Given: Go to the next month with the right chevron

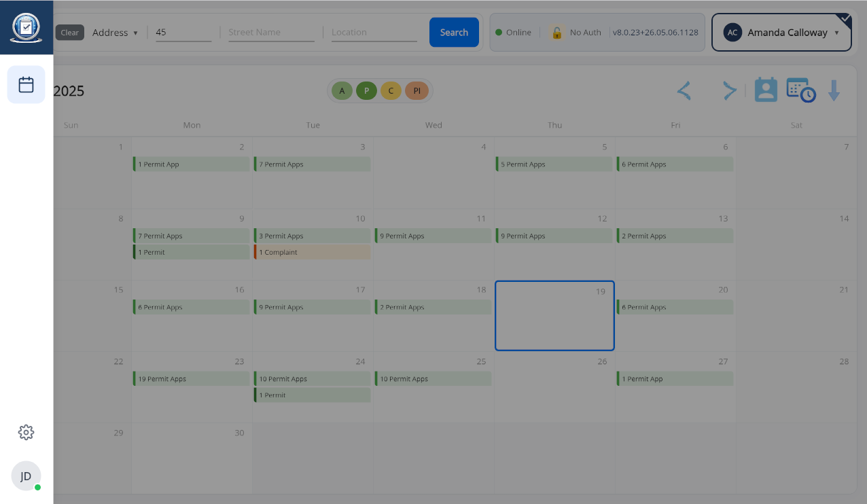Looking at the screenshot, I should [729, 91].
